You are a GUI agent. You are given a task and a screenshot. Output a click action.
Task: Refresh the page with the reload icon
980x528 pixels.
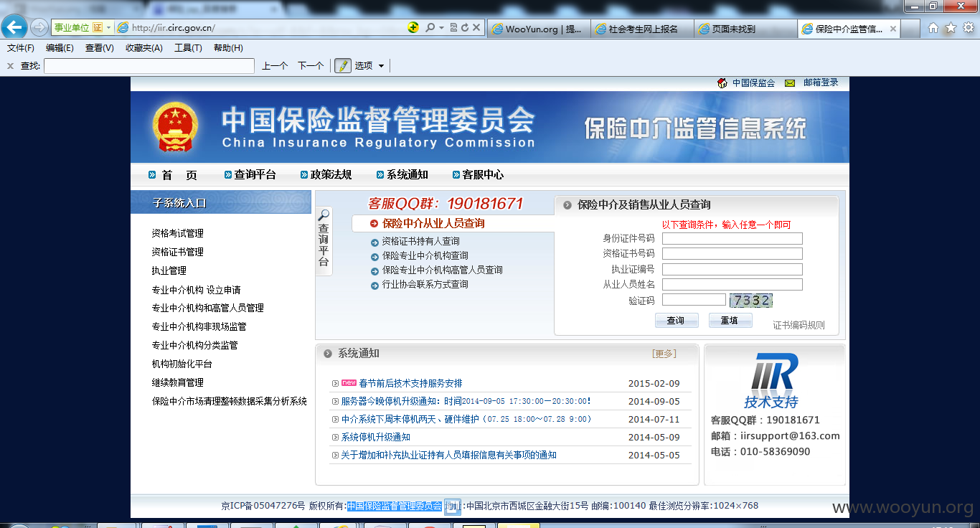coord(465,27)
